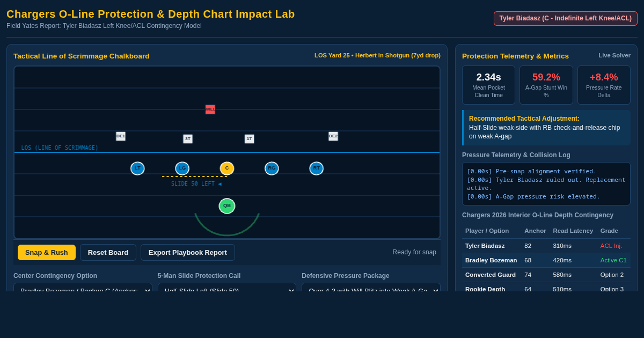Click the LOS Yard 25 Herbert in Shotgun label
Viewport: 644px width, 338px height.
377,55
